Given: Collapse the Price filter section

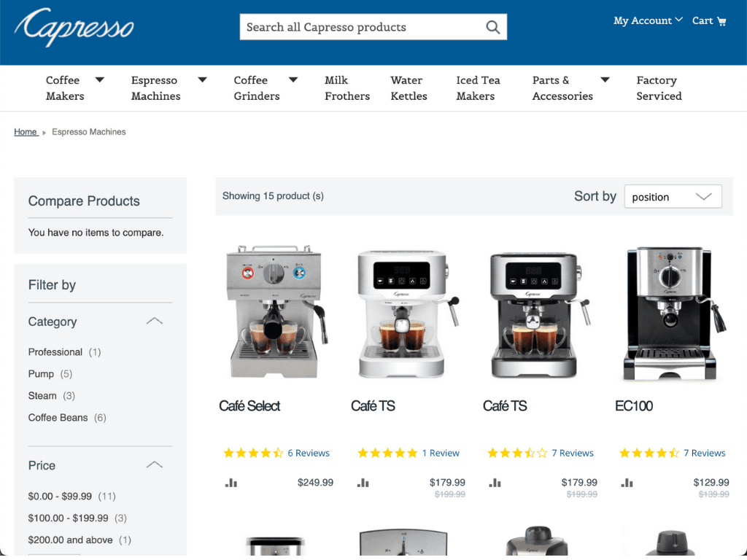Looking at the screenshot, I should 155,464.
